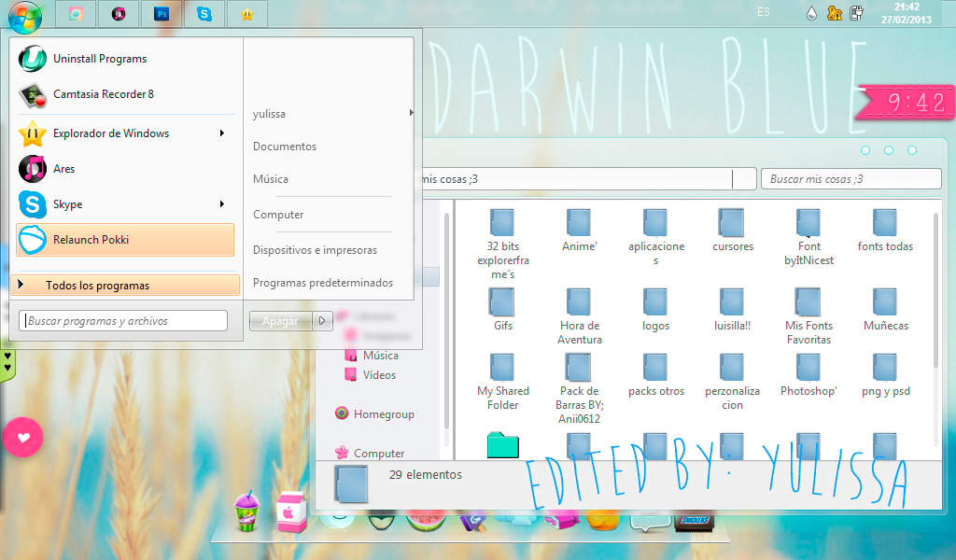This screenshot has height=560, width=956.
Task: Select the logos folder
Action: 655,309
